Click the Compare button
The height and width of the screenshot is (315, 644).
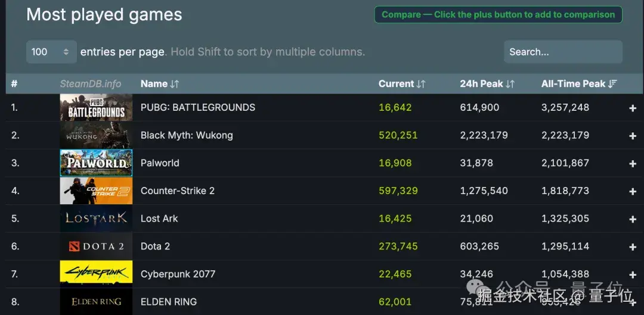[498, 14]
